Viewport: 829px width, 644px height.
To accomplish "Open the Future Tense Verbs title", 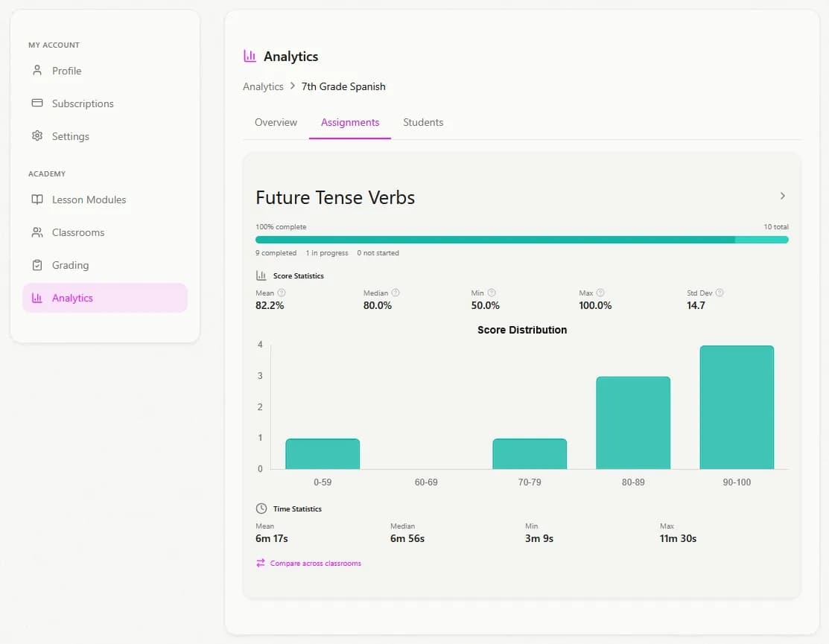I will pyautogui.click(x=335, y=197).
